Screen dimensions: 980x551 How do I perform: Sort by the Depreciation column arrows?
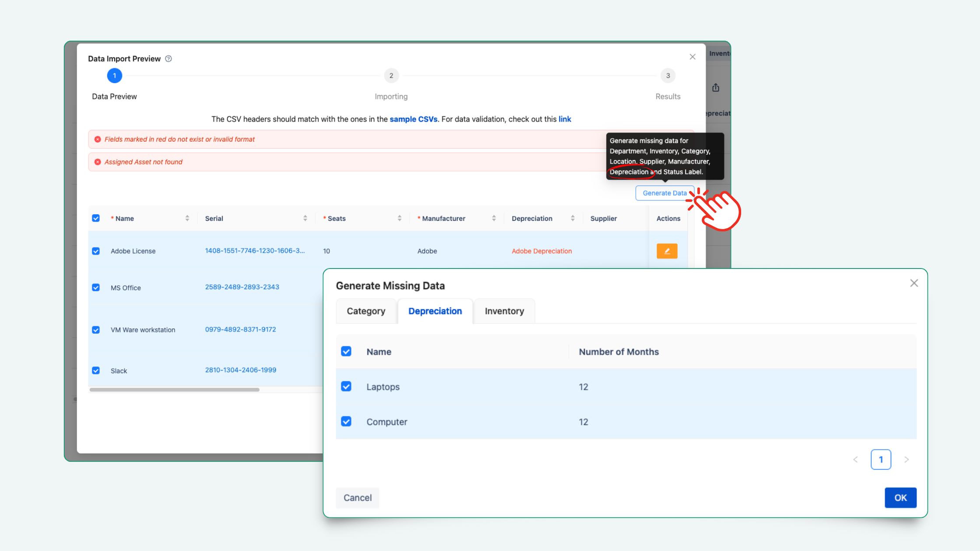tap(573, 218)
